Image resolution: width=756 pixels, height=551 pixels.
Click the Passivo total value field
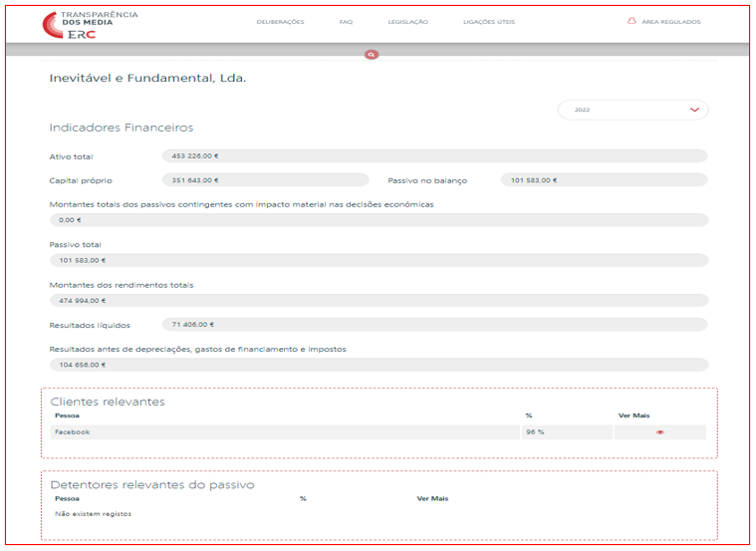378,260
